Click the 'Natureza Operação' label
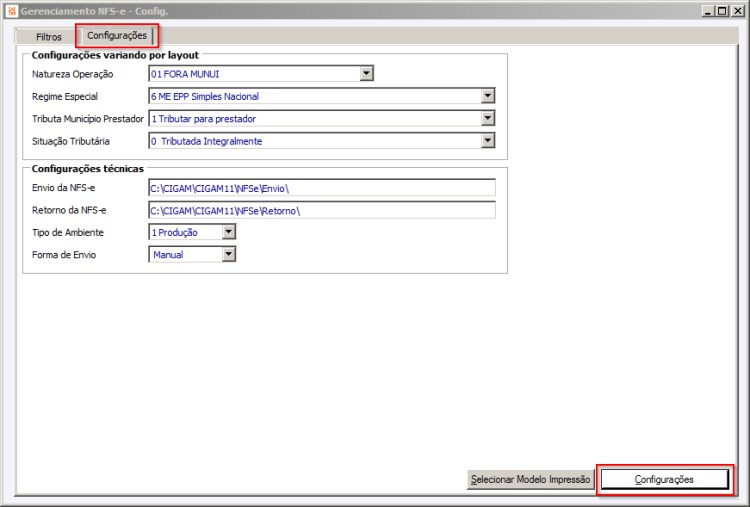750x507 pixels. coord(72,74)
